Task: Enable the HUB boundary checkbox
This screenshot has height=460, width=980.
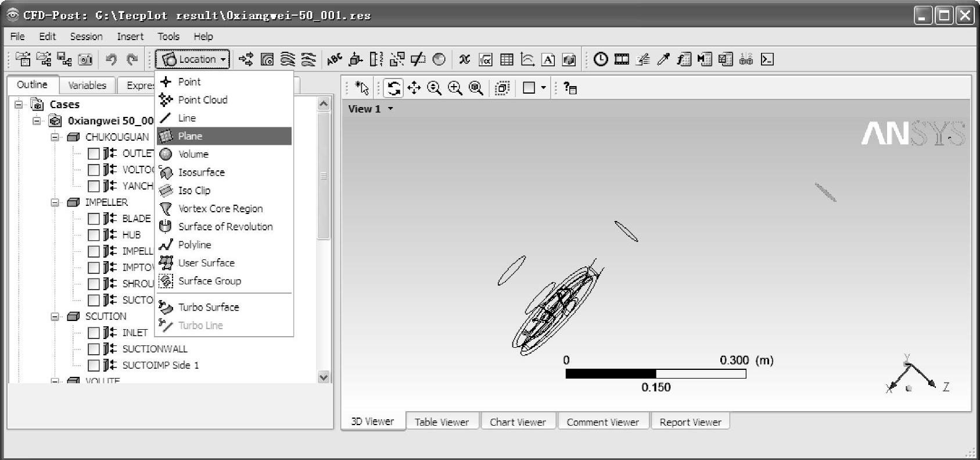Action: 94,235
